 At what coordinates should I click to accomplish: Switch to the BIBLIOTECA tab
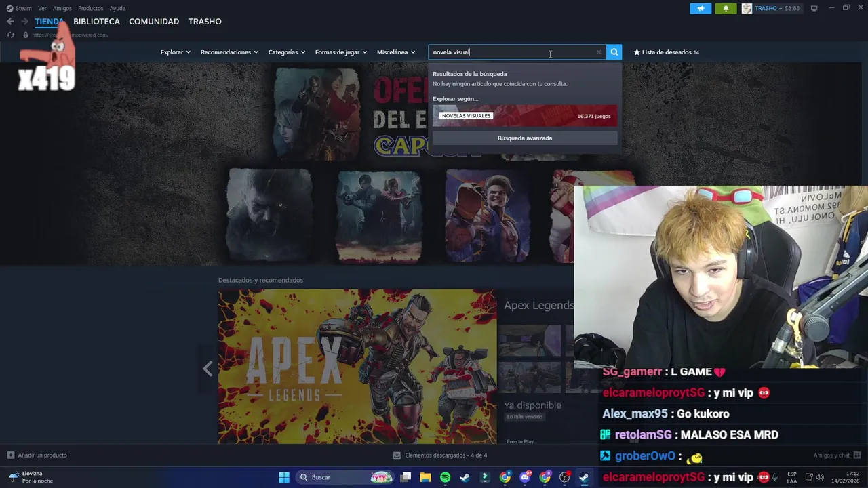(x=96, y=22)
